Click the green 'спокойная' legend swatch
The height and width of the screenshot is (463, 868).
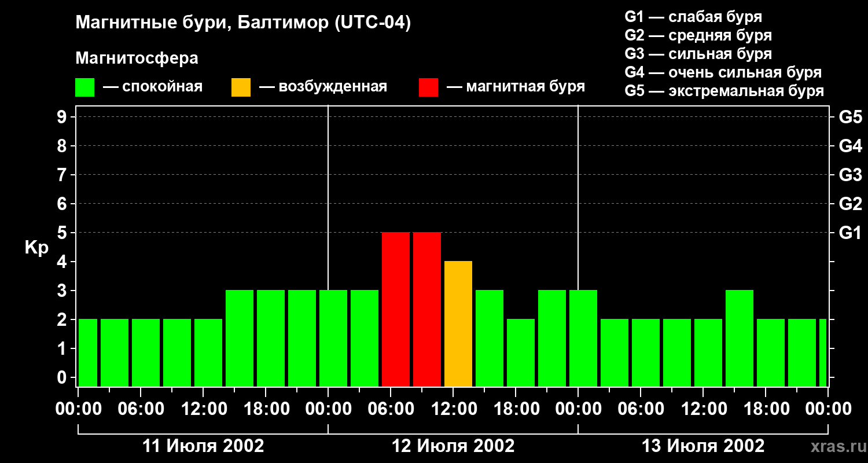point(84,87)
